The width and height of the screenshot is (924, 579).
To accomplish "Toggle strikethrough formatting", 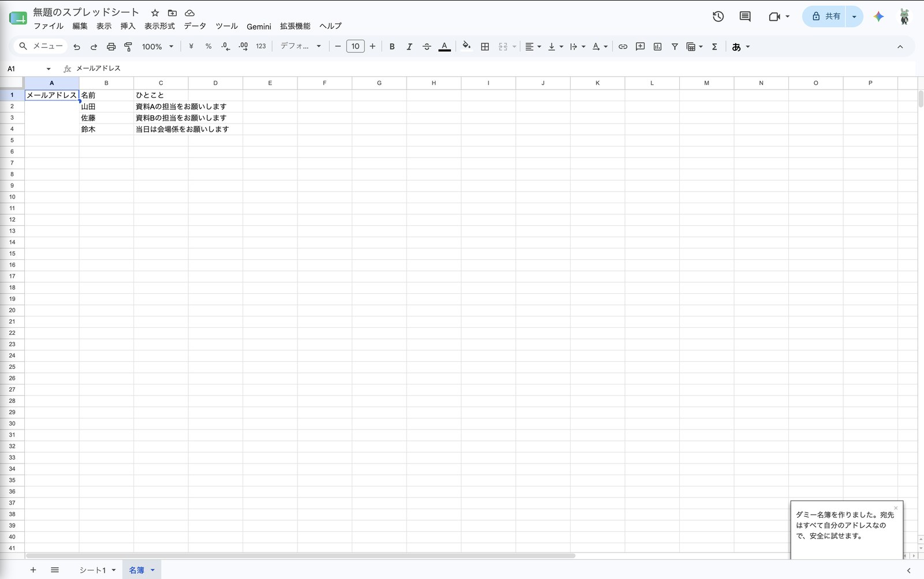I will click(x=427, y=47).
